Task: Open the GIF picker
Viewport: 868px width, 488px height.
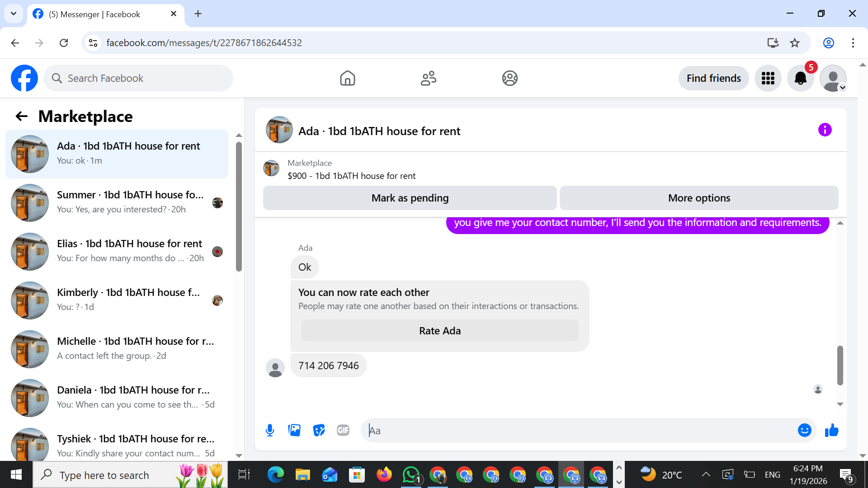Action: (343, 430)
